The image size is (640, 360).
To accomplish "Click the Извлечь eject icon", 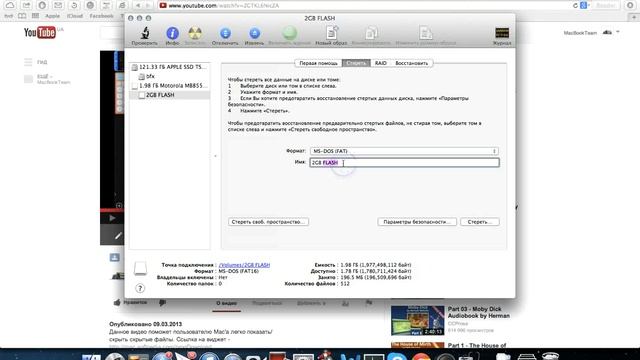I will click(x=254, y=33).
